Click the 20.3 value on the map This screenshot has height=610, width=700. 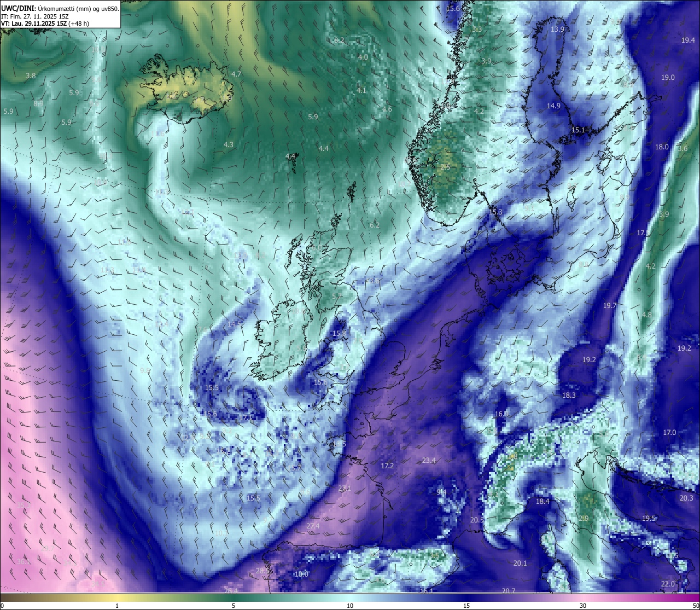686,498
